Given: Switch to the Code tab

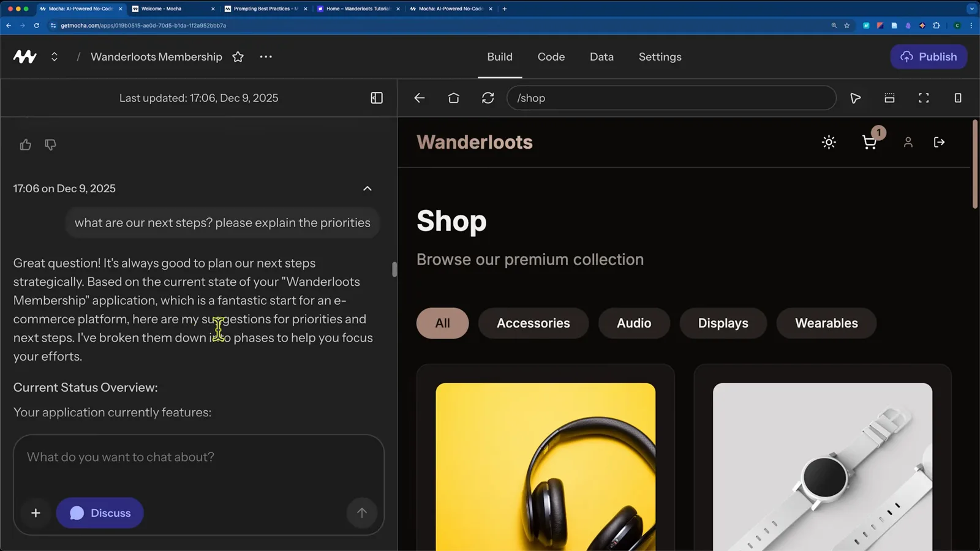Looking at the screenshot, I should [551, 56].
